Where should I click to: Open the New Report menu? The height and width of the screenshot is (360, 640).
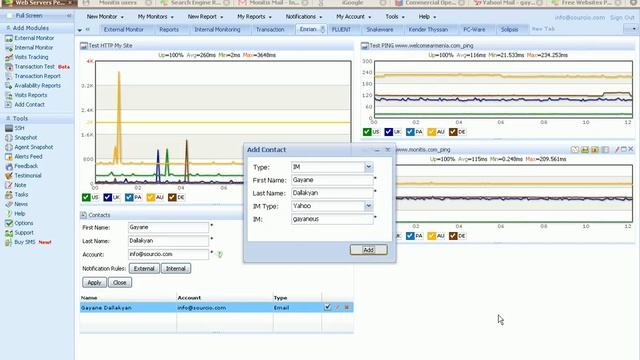[x=205, y=17]
